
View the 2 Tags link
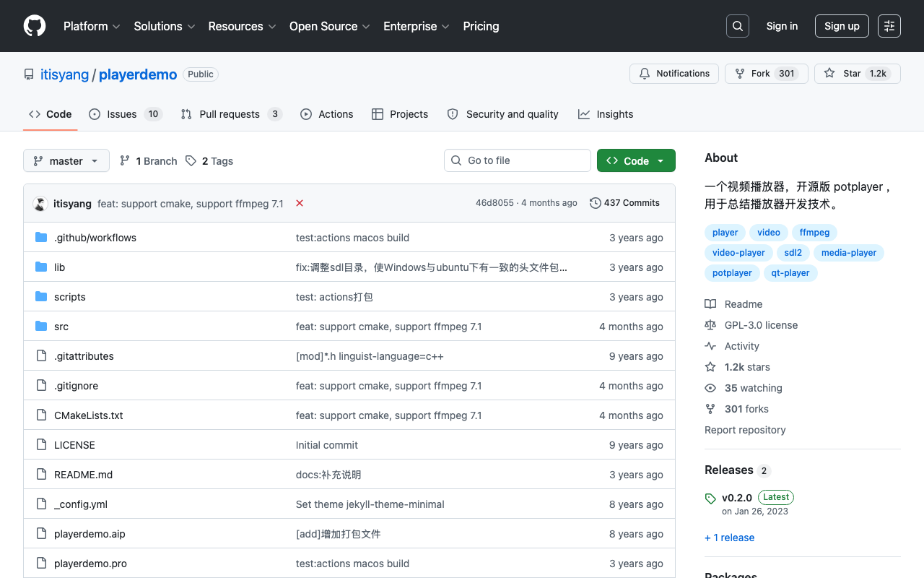[209, 161]
